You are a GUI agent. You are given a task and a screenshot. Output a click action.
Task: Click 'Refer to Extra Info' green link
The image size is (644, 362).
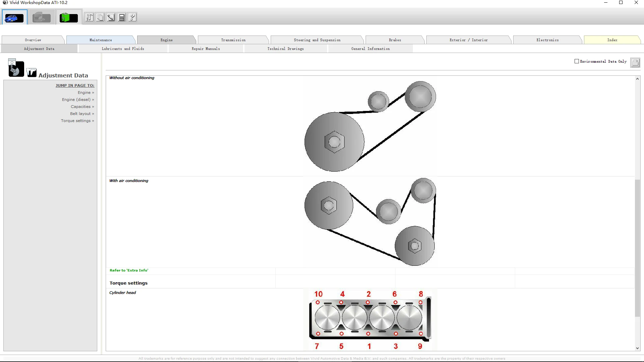point(129,270)
